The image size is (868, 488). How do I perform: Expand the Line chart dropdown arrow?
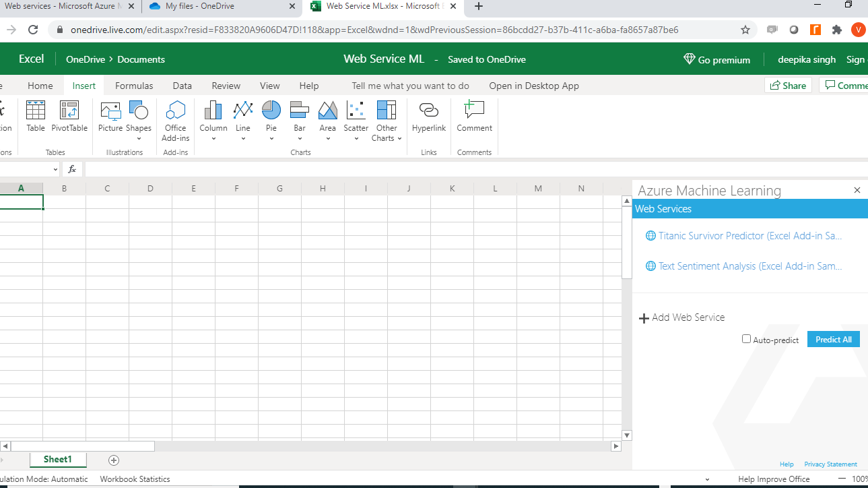point(243,139)
